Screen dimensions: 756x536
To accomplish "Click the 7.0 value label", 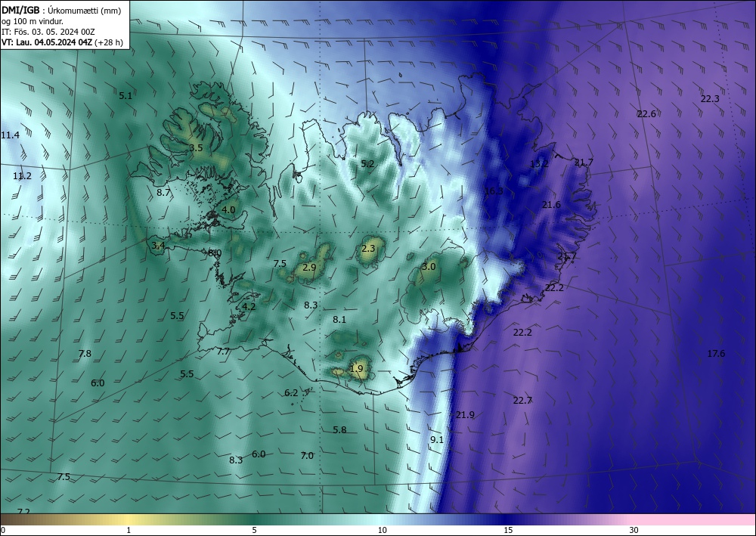I will 307,456.
